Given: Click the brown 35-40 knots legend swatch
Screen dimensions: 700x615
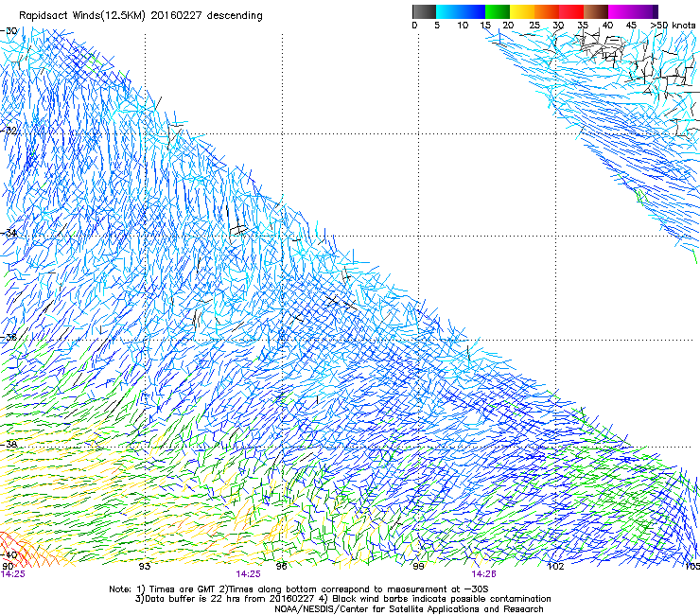Looking at the screenshot, I should click(596, 11).
